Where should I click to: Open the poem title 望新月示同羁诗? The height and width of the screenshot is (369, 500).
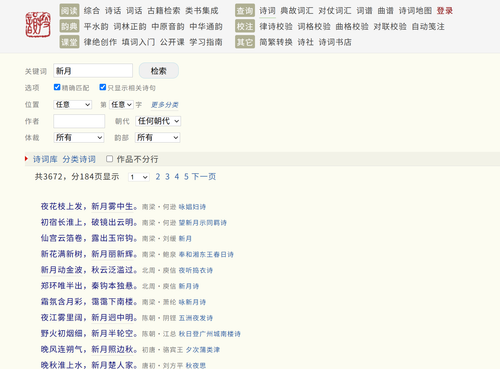203,223
